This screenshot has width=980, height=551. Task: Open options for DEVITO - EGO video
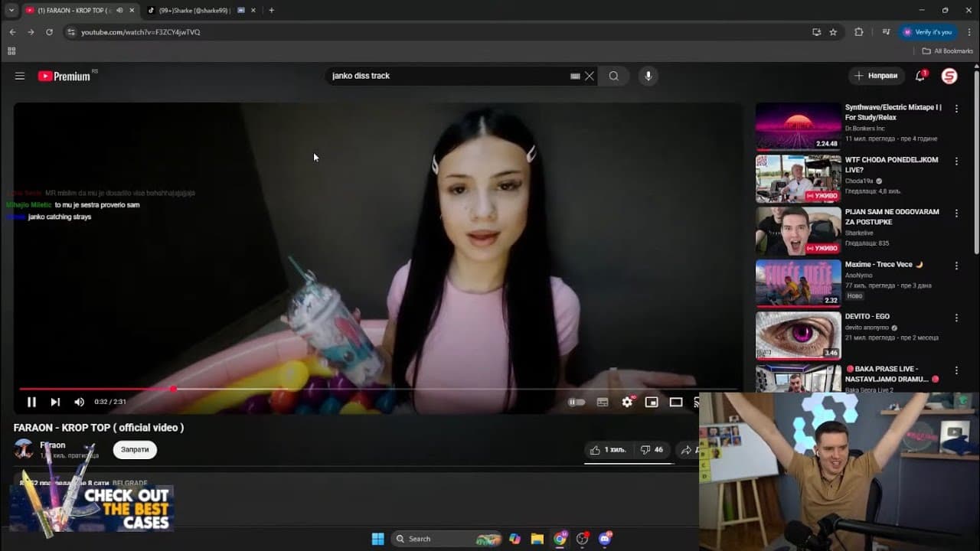coord(956,318)
